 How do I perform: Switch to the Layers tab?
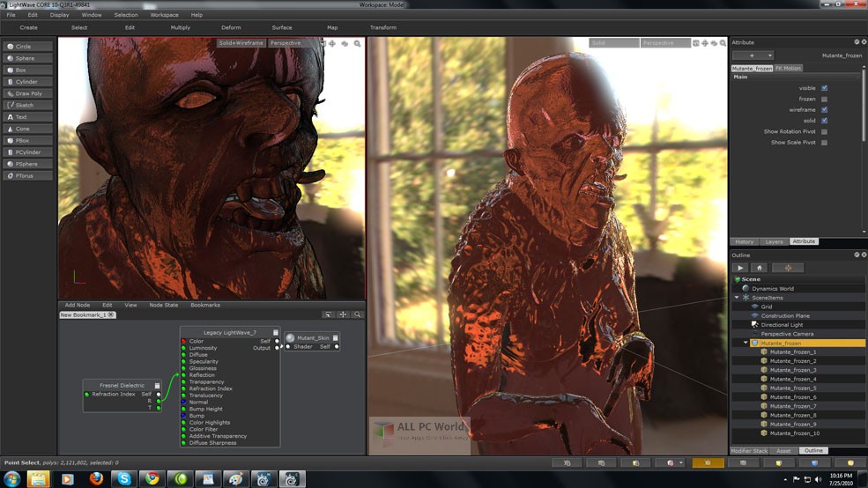pyautogui.click(x=774, y=241)
